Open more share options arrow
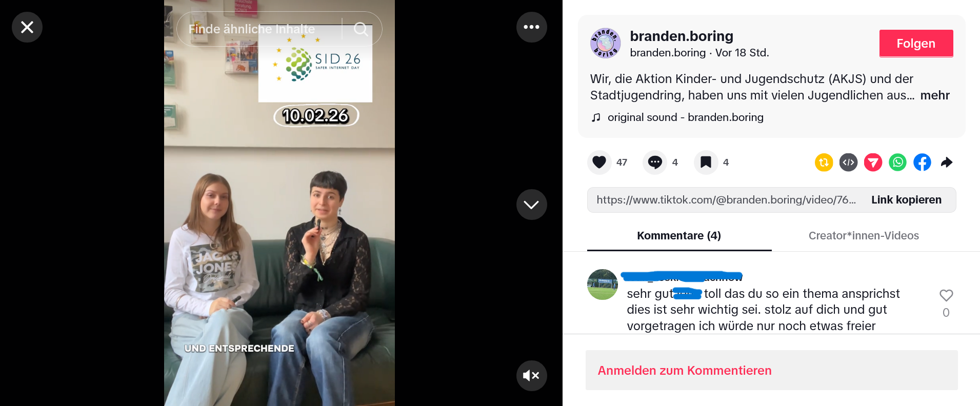 [x=947, y=163]
